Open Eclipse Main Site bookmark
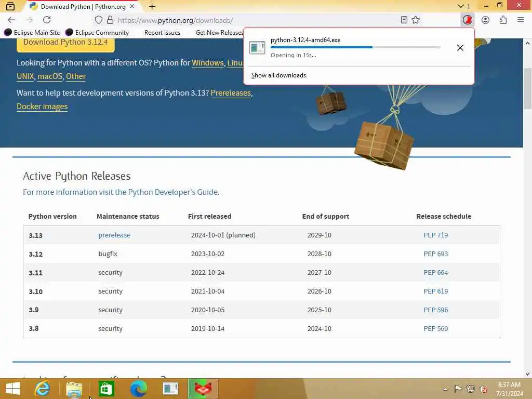The height and width of the screenshot is (399, 532). point(32,33)
